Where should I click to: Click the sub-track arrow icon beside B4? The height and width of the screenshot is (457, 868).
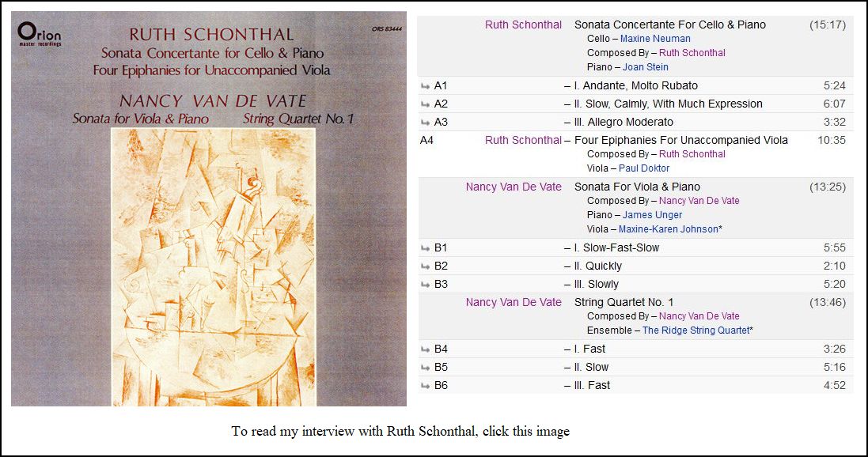[x=425, y=349]
